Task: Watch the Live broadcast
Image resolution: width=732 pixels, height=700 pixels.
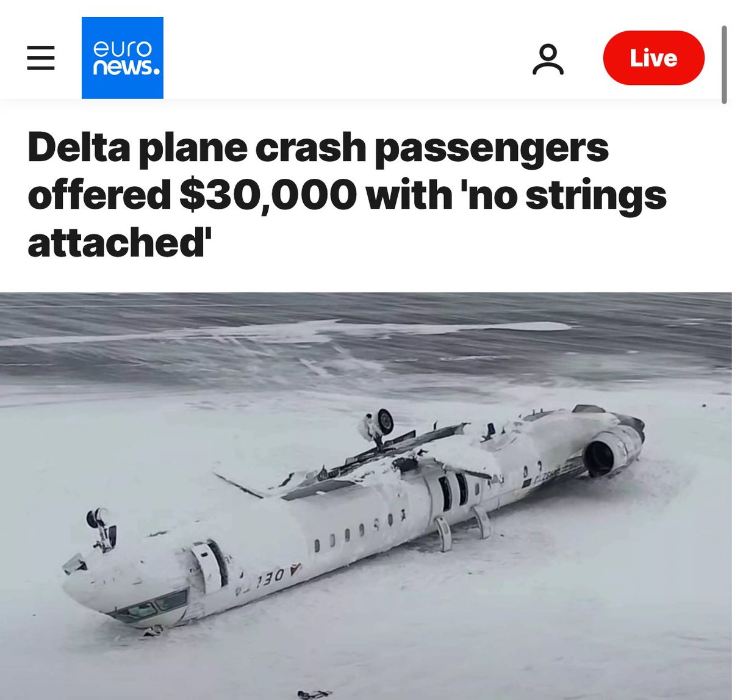Action: tap(653, 58)
